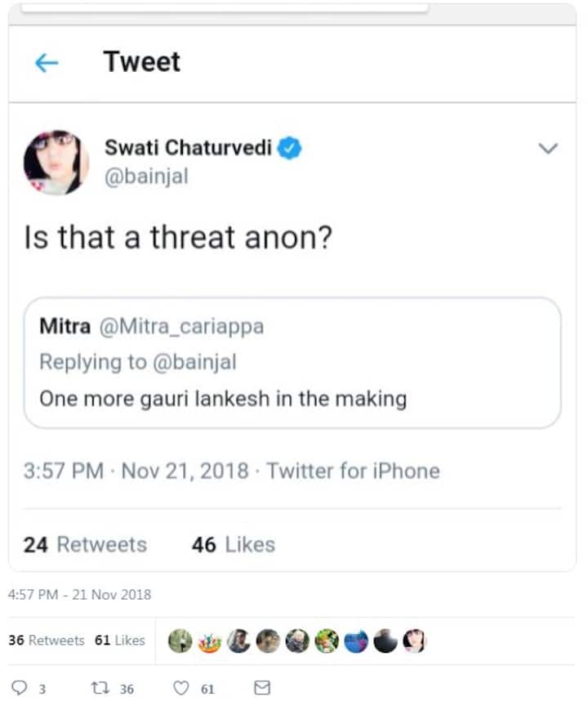
Task: Click the '4:57 PM - 21 Nov 2018' timestamp
Action: coord(79,595)
